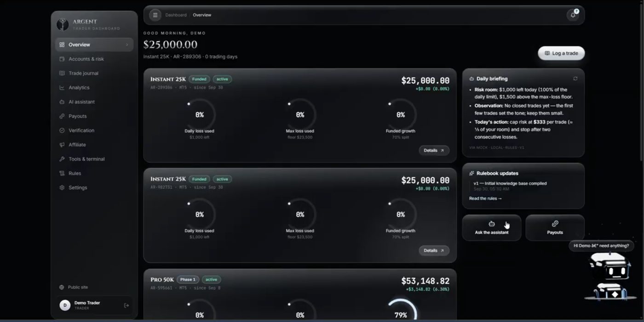Click the Argent logo icon
The image size is (644, 322).
(x=63, y=25)
